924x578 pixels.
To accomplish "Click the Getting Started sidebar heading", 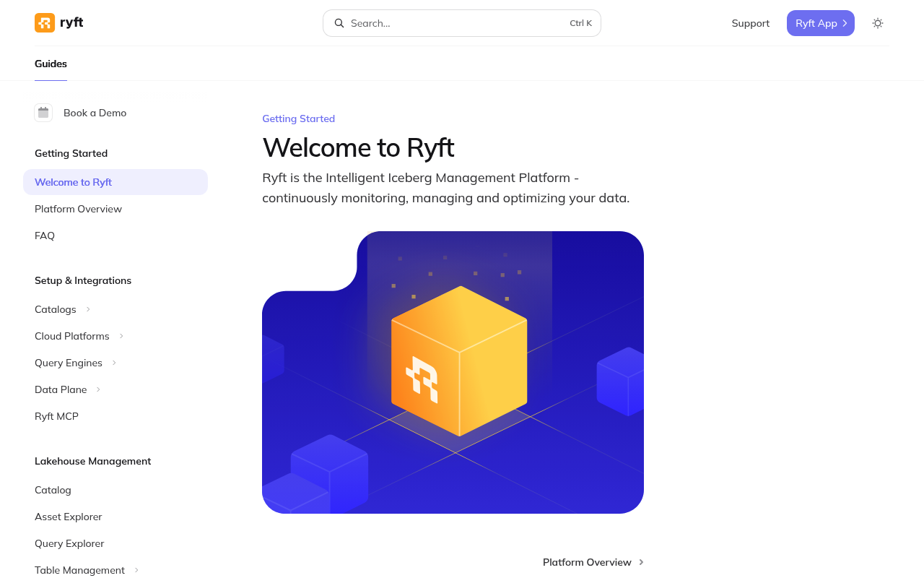I will pos(71,153).
